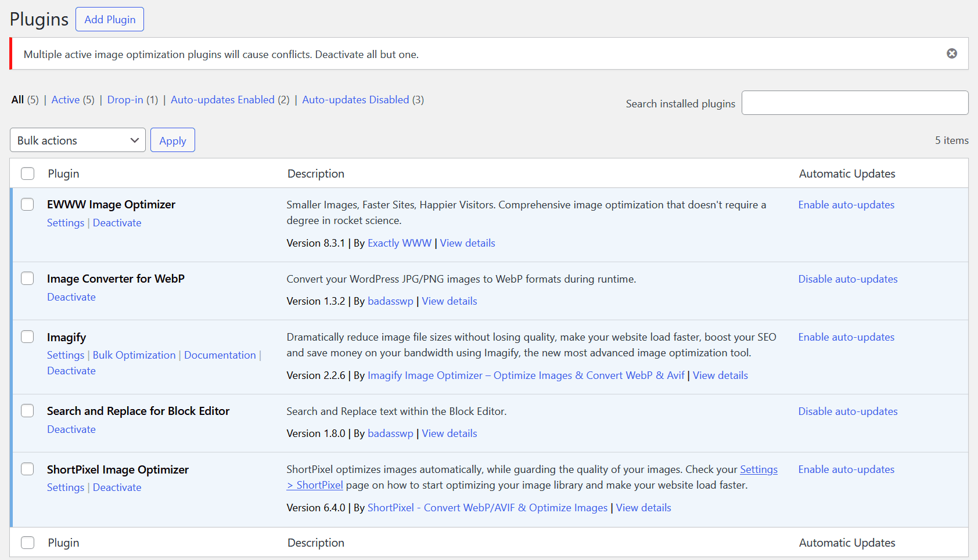This screenshot has width=978, height=560.
Task: Open Settings for ShortPixel Image Optimizer
Action: point(66,487)
